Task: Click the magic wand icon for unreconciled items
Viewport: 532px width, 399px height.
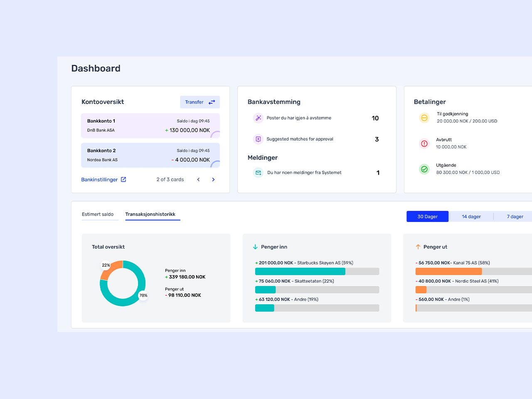Action: point(258,118)
